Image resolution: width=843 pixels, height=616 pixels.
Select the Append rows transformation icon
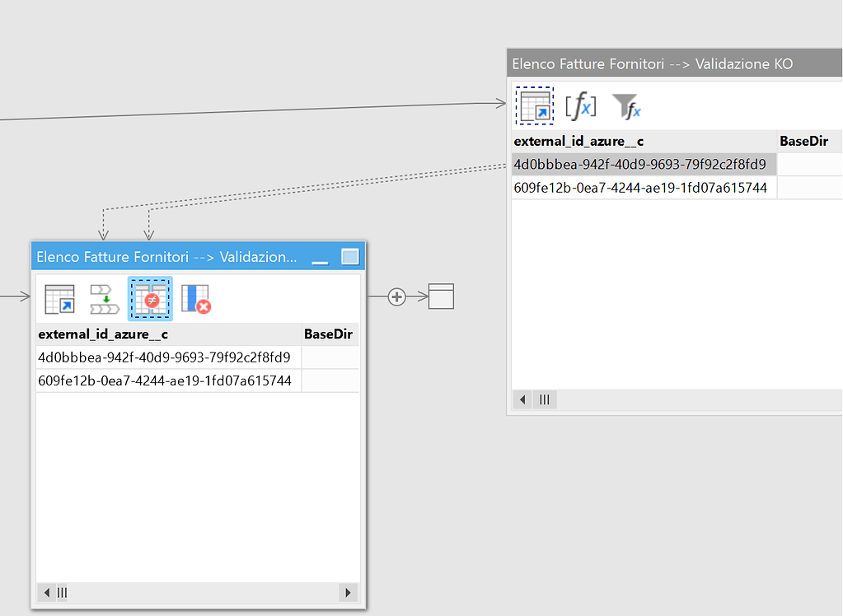point(104,299)
